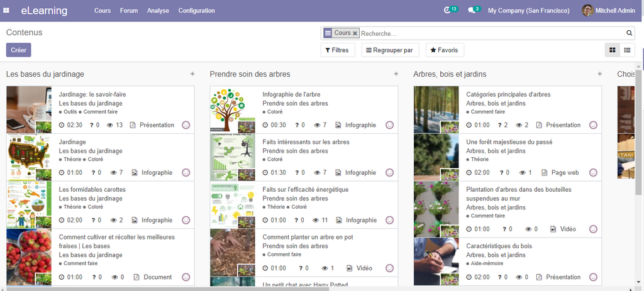Expand the Filtres dropdown

[x=338, y=50]
